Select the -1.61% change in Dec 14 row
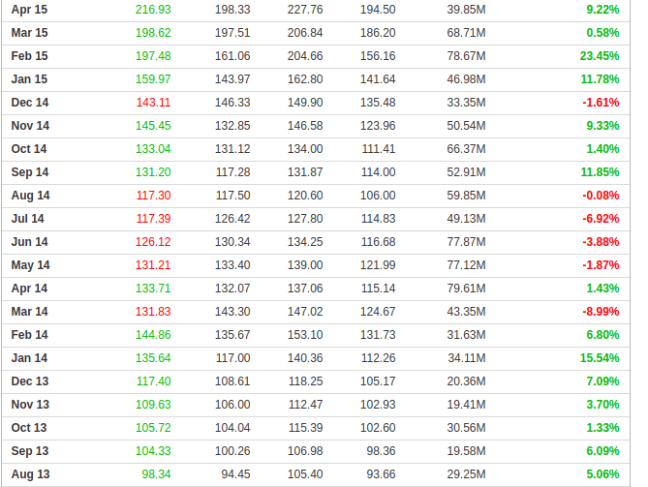The image size is (648, 487). (600, 102)
